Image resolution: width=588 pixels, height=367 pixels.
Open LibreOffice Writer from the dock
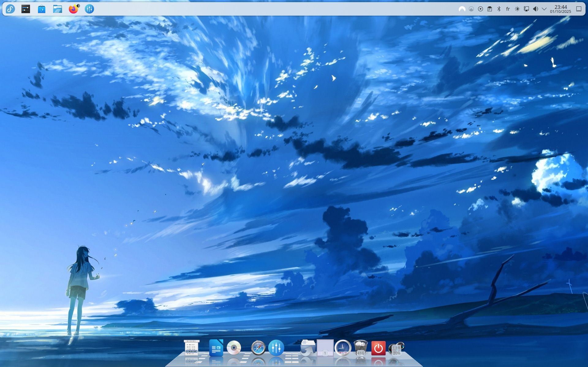tap(216, 348)
